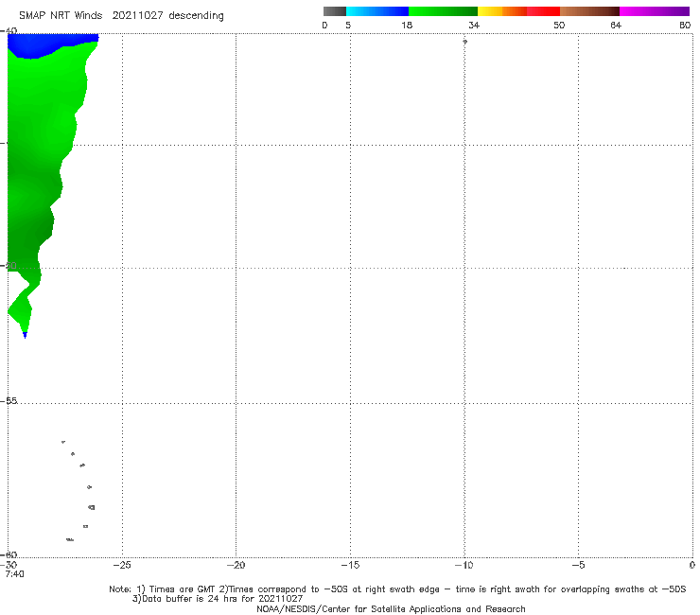
Task: Click the colorbar label '64'
Action: point(616,26)
